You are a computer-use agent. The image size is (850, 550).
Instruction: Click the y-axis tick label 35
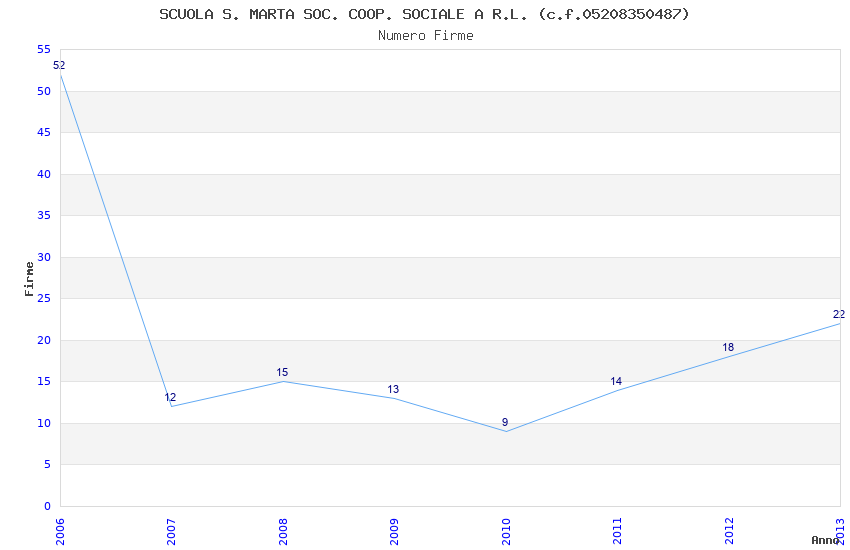coord(44,216)
